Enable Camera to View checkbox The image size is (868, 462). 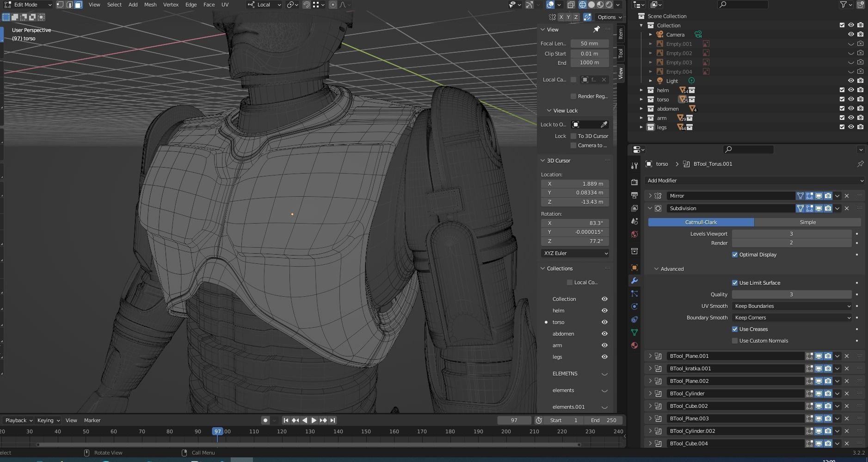point(573,145)
